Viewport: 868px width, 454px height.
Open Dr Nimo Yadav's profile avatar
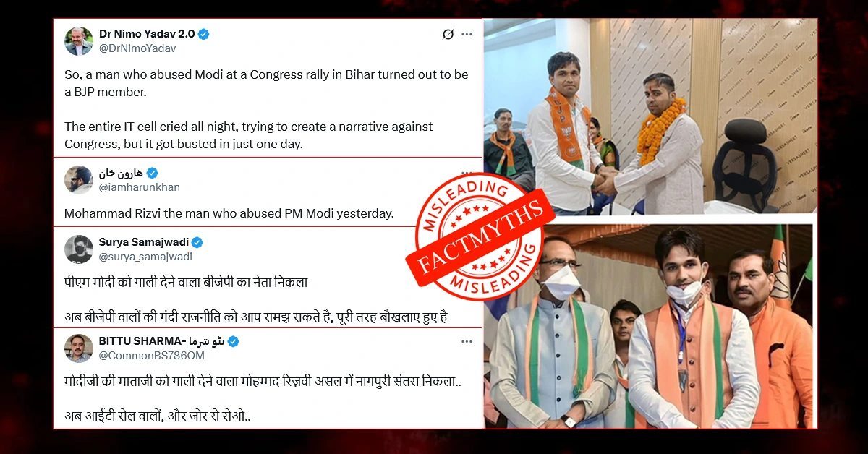79,41
